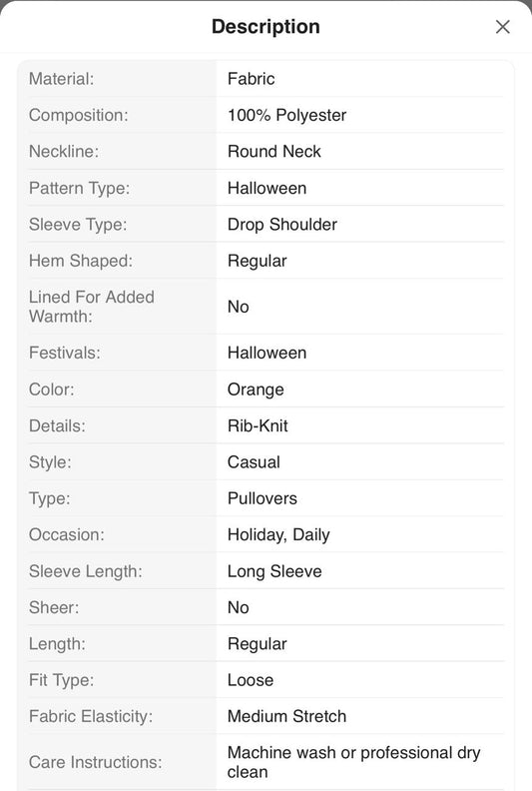Click the Description heading
The image size is (532, 791).
pos(266,27)
